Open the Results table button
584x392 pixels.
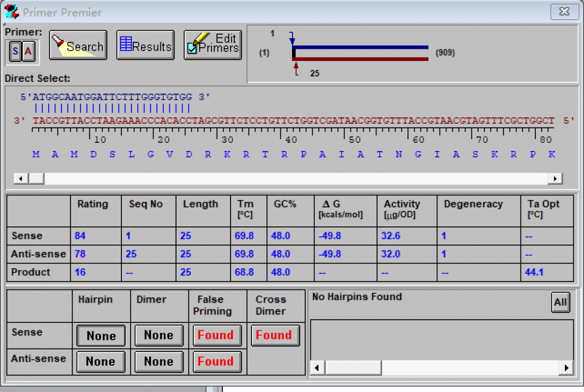[x=145, y=46]
